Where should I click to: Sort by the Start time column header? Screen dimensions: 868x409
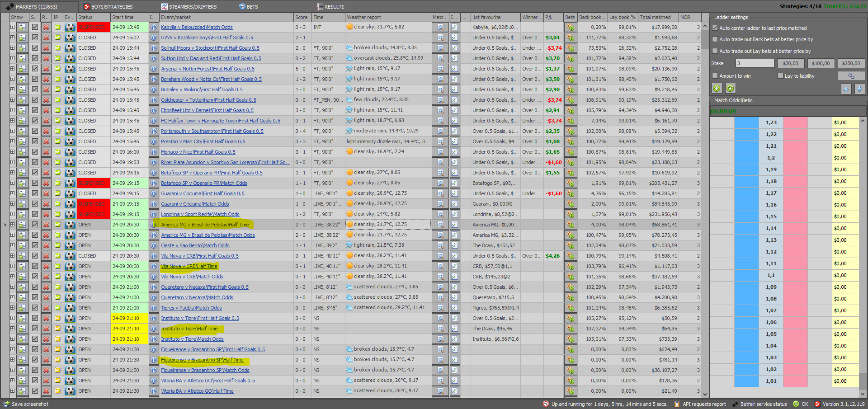click(x=129, y=17)
